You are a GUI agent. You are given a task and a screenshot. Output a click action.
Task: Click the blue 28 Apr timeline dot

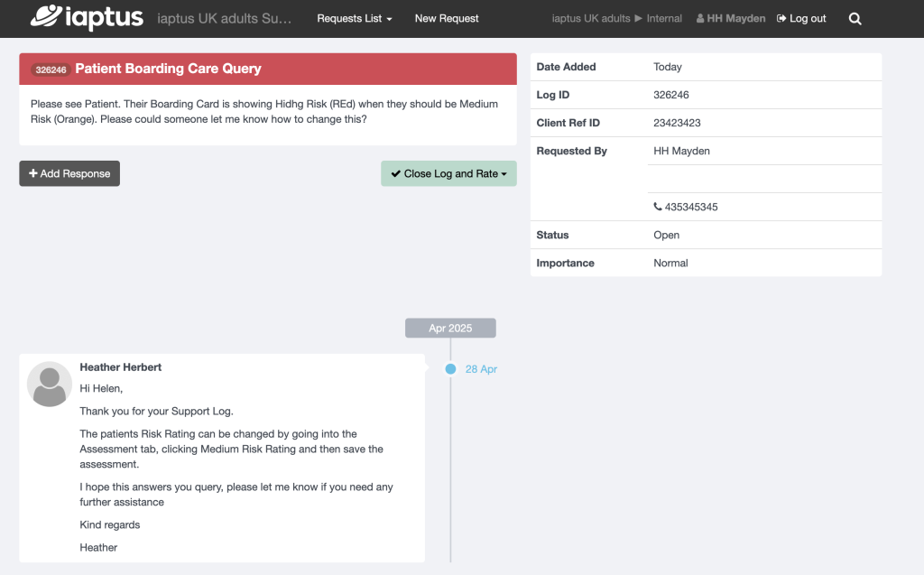(x=450, y=369)
